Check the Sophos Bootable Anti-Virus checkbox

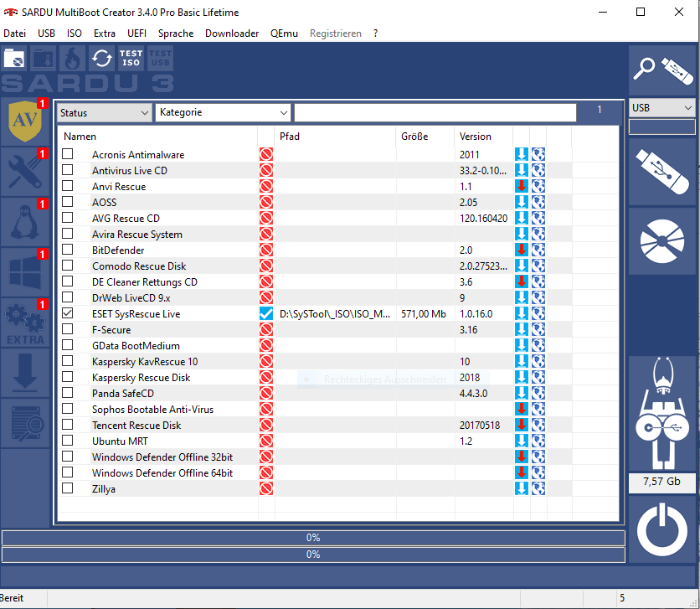(68, 409)
